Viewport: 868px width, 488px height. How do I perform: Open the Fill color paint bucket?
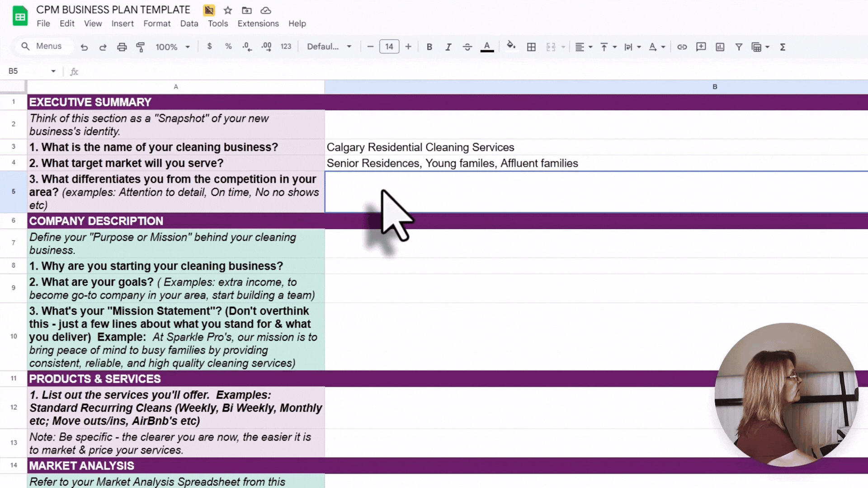pyautogui.click(x=511, y=46)
